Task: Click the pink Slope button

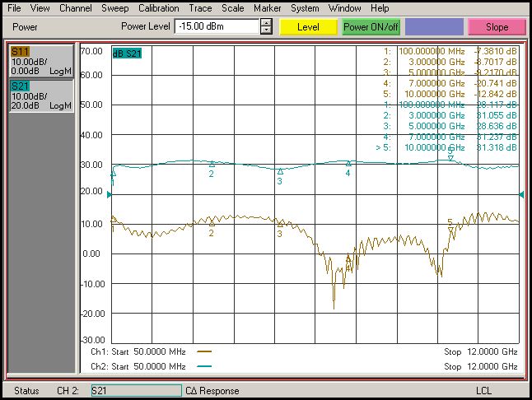Action: (497, 27)
